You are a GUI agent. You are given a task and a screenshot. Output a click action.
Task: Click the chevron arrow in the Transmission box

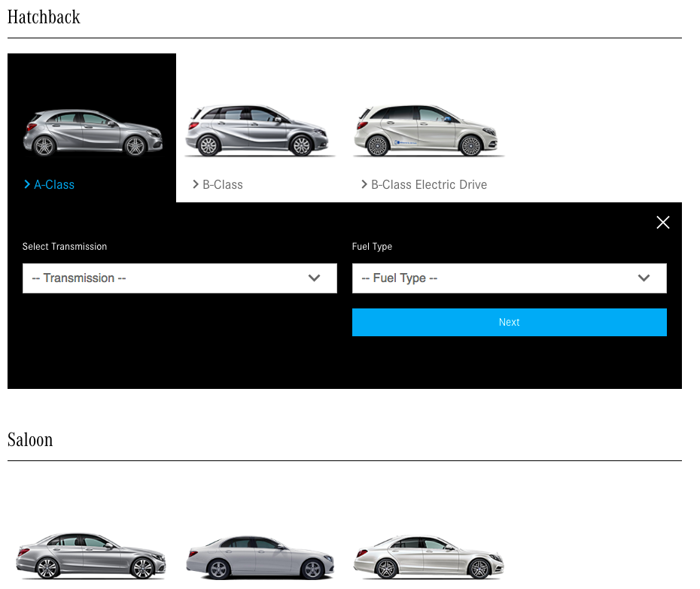point(315,278)
